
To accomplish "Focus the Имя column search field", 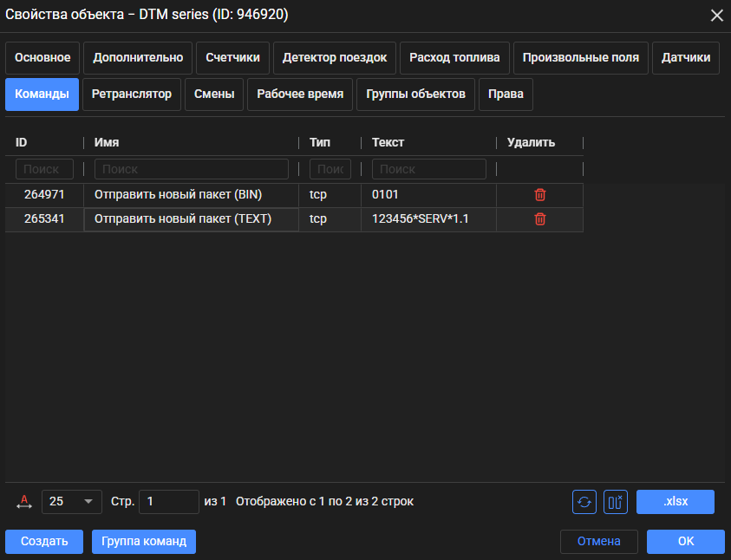I will (191, 169).
